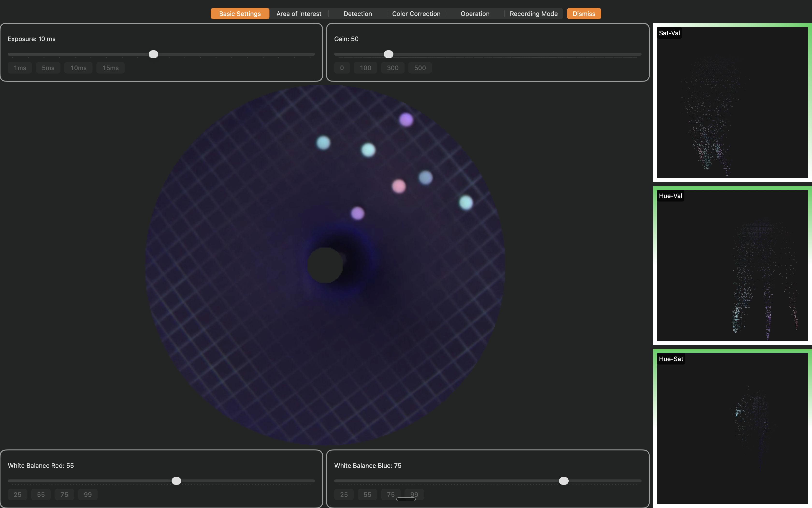Select the Color Correction tab
This screenshot has height=508, width=812.
416,14
